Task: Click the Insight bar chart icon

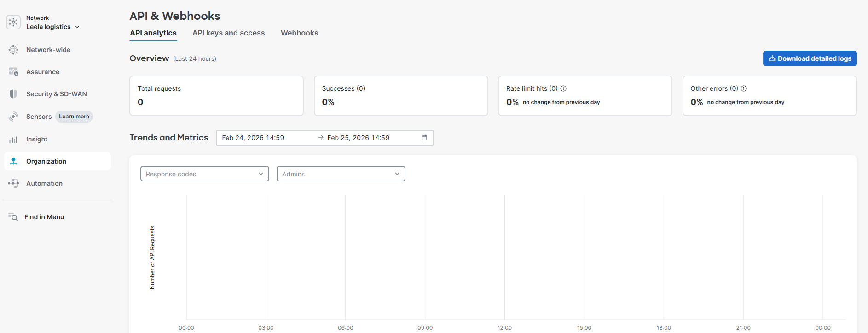Action: pyautogui.click(x=13, y=139)
